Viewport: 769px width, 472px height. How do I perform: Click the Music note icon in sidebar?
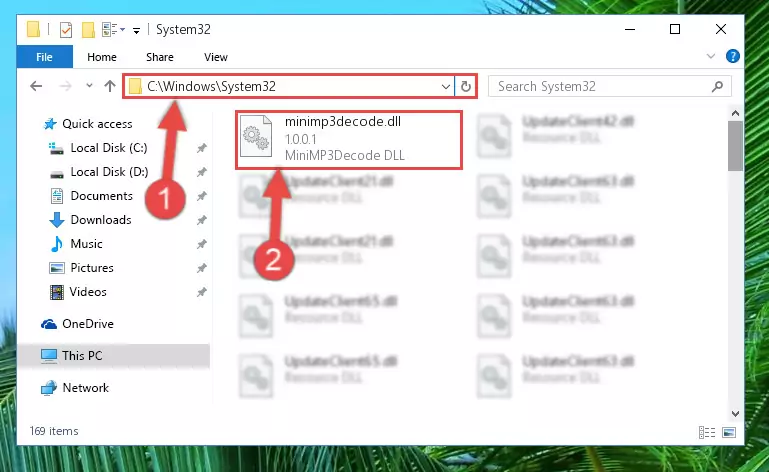coord(57,244)
